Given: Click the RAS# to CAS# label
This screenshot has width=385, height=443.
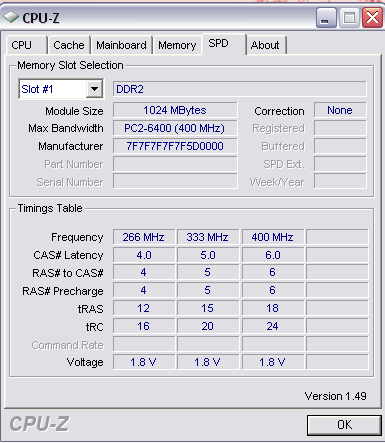Looking at the screenshot, I should 68,273.
